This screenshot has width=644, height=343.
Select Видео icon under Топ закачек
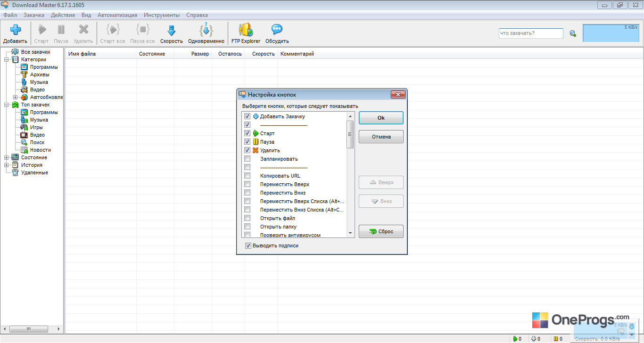(25, 135)
